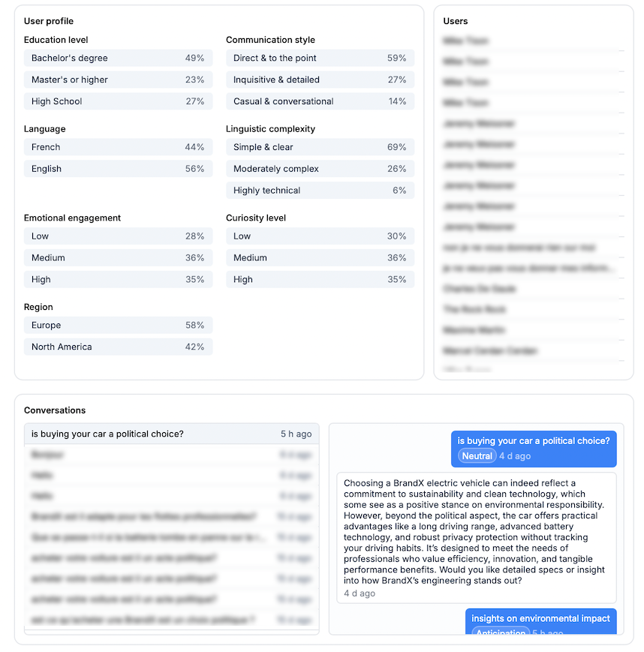Select the North America region row
This screenshot has height=652, width=644.
(118, 347)
